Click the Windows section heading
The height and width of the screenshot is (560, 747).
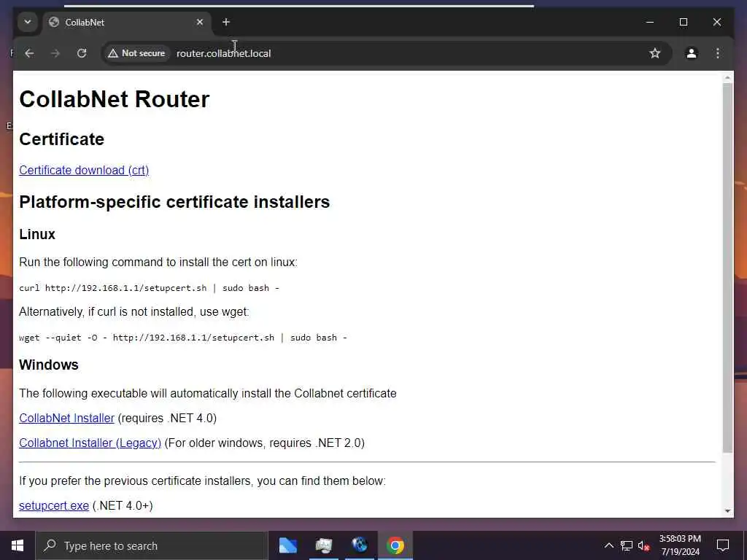click(x=49, y=365)
